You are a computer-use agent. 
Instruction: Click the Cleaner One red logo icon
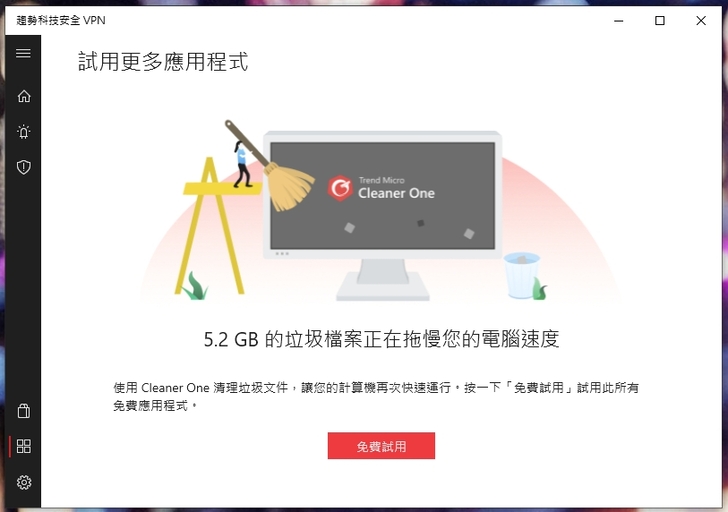pos(340,188)
